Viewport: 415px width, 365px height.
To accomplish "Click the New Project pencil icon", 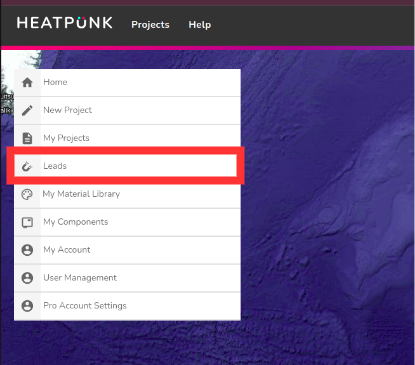I will (x=27, y=110).
